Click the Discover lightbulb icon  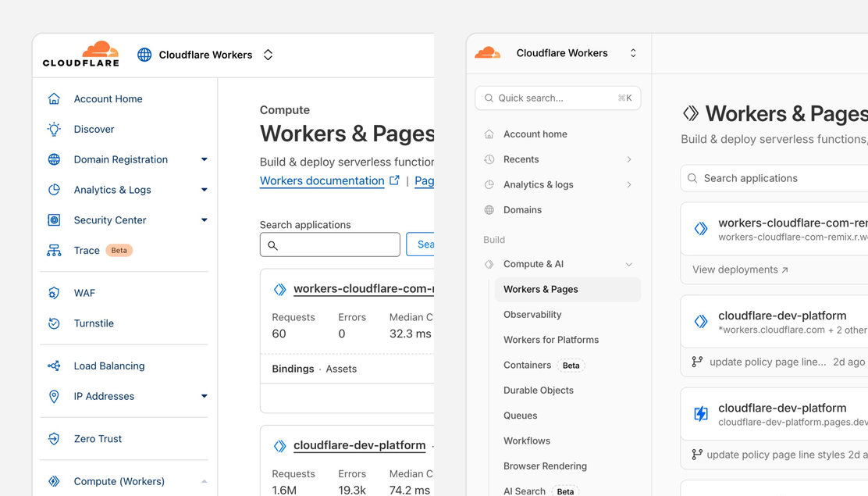pos(54,129)
